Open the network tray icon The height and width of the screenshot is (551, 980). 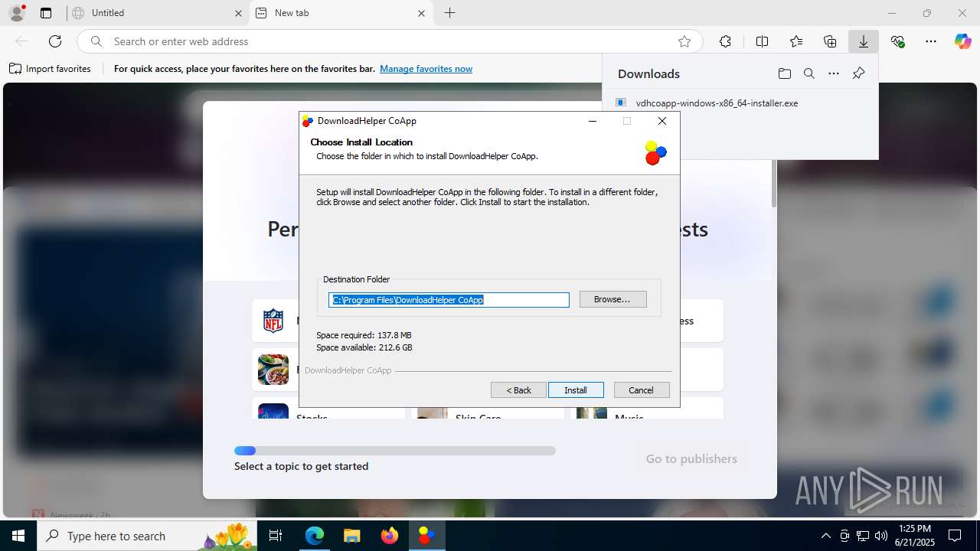(863, 536)
